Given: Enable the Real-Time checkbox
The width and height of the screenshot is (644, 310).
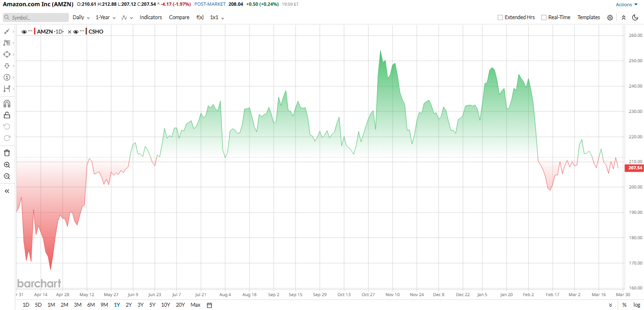Looking at the screenshot, I should pyautogui.click(x=544, y=17).
